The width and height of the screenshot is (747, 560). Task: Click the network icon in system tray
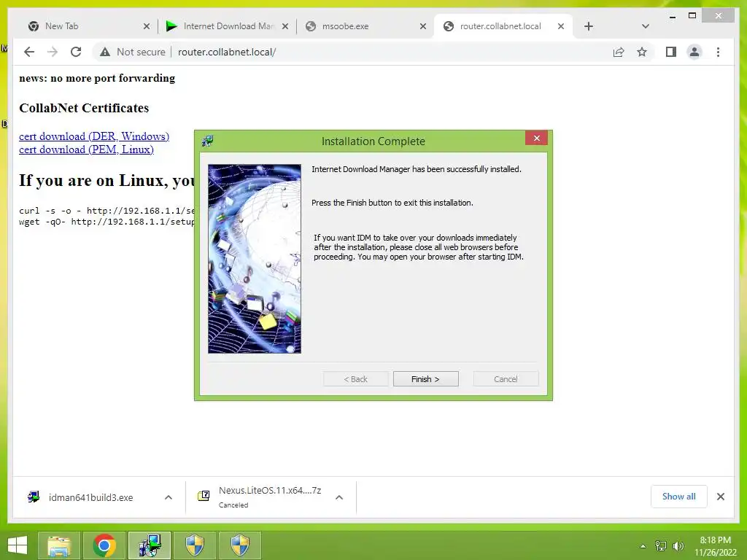[661, 546]
